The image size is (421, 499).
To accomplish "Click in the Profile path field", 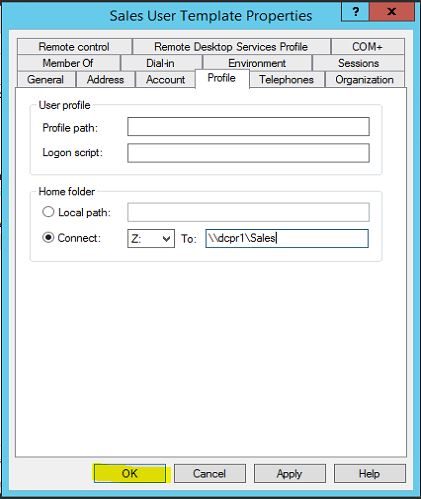I will point(248,127).
